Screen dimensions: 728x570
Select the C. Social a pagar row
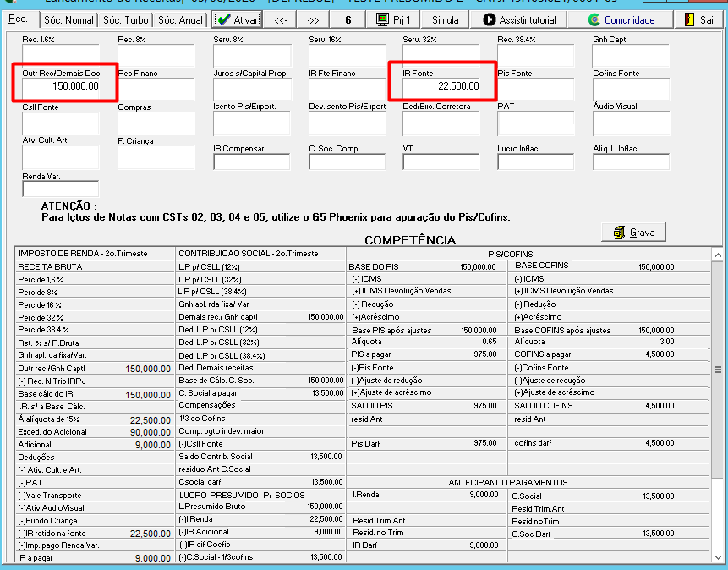pos(260,393)
